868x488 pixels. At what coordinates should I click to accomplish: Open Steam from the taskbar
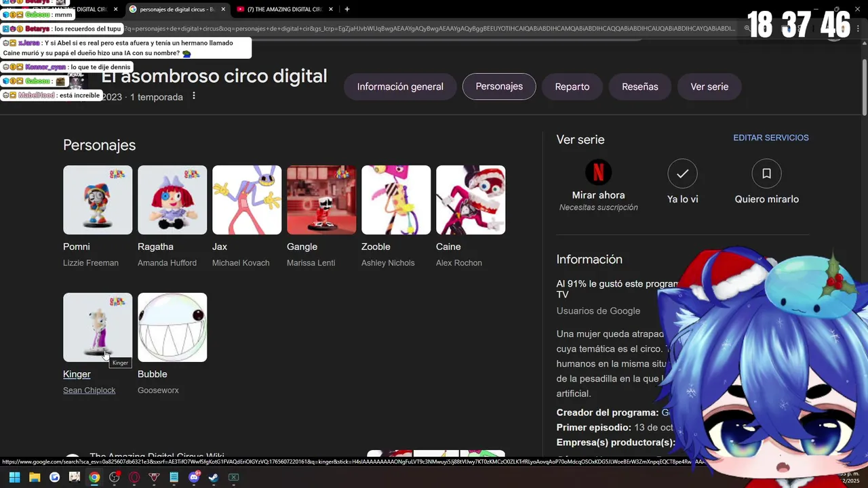coord(213,477)
